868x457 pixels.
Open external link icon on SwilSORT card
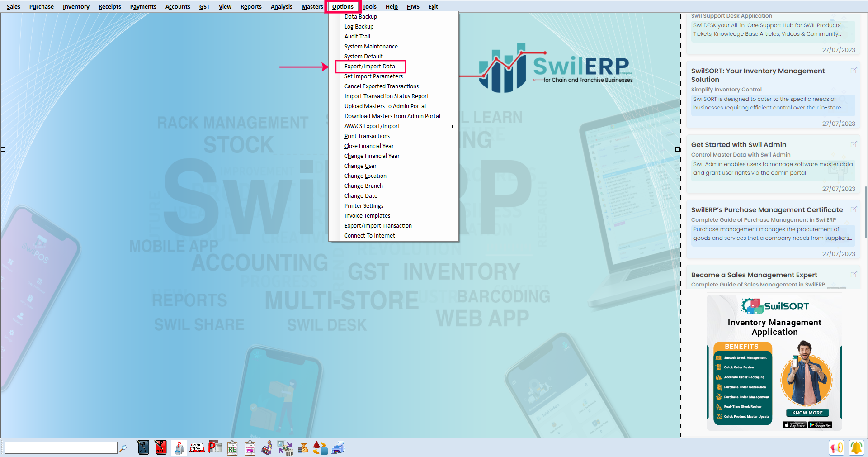(854, 70)
